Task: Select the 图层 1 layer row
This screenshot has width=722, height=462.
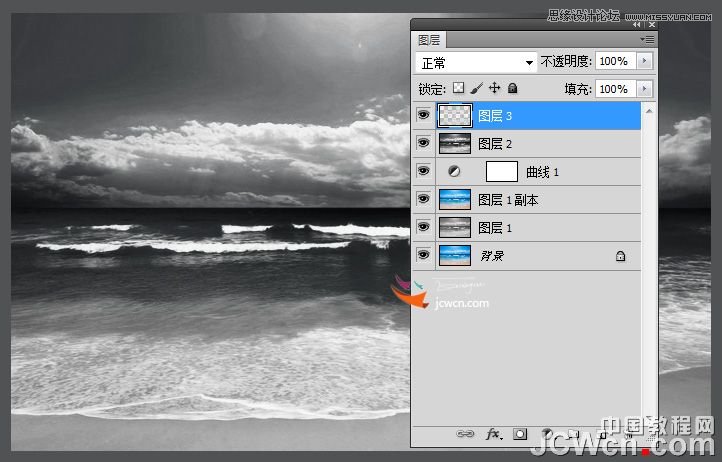Action: click(540, 228)
